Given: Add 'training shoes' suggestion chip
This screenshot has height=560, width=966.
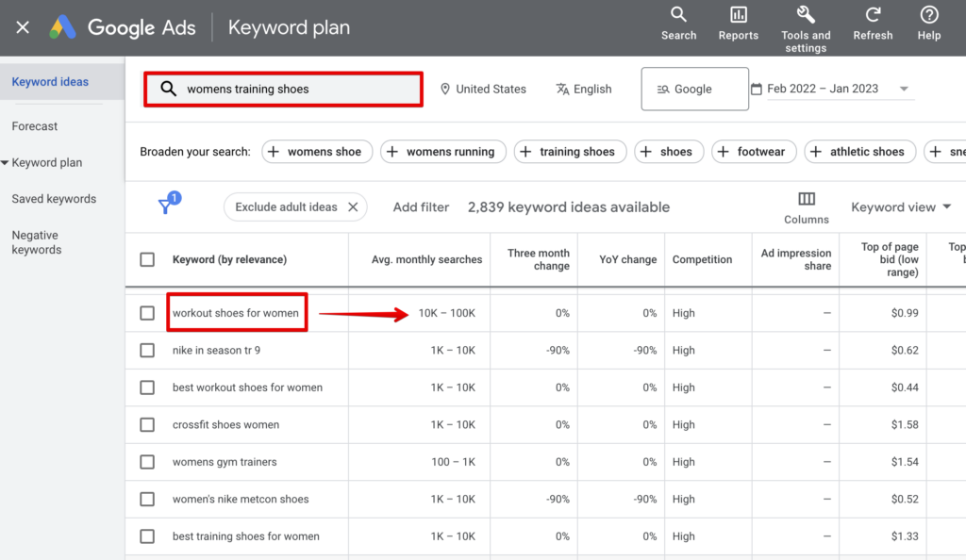Looking at the screenshot, I should [x=570, y=152].
